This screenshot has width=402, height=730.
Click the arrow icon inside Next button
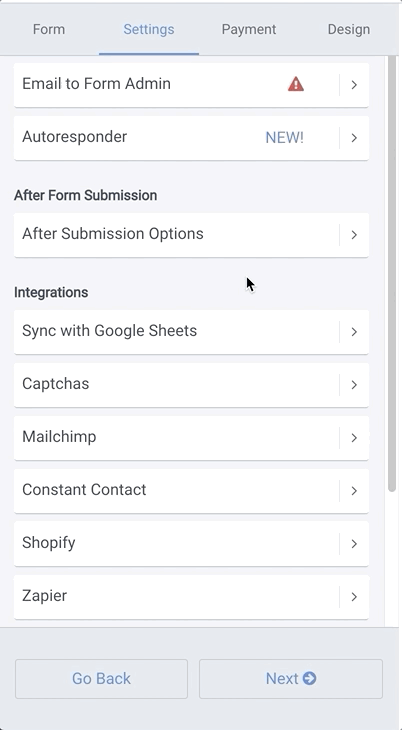tap(309, 678)
